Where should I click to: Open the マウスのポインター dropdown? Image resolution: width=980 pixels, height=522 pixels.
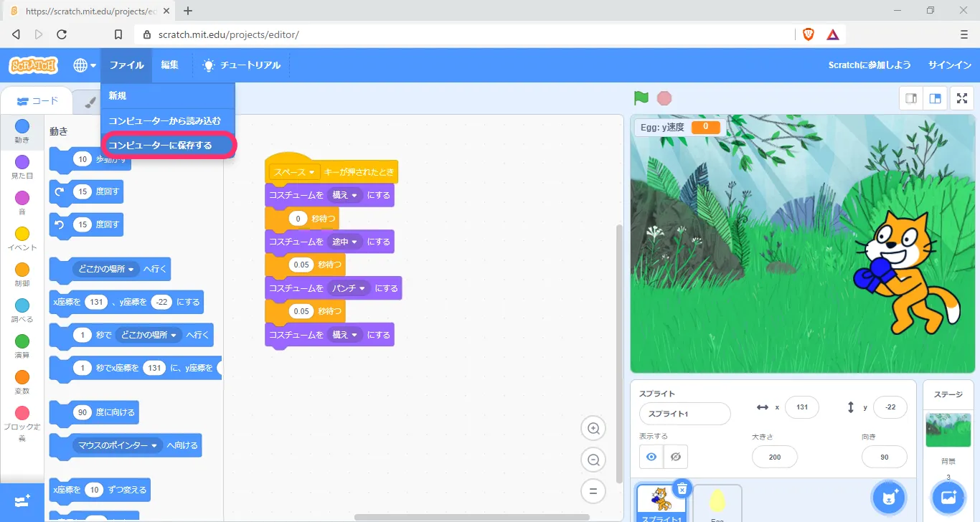click(x=118, y=445)
